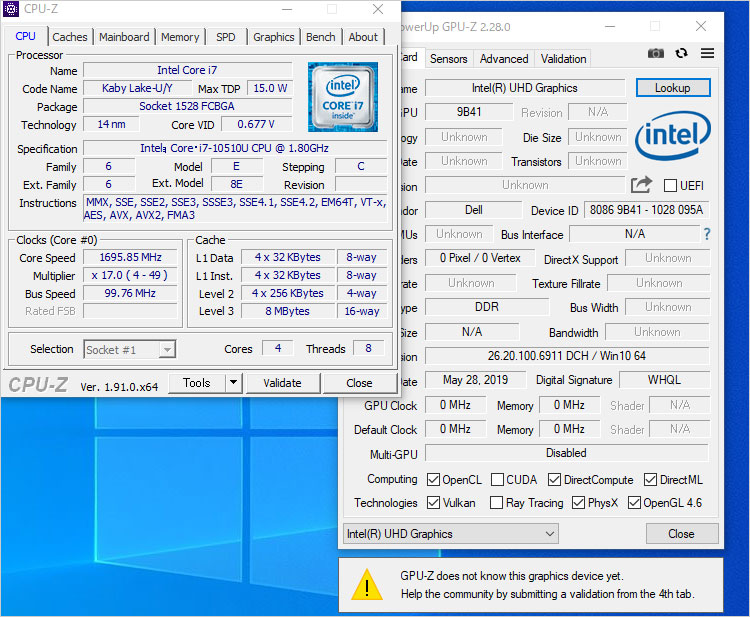Click the Core Speed value 1695.85 MHz

[x=130, y=257]
